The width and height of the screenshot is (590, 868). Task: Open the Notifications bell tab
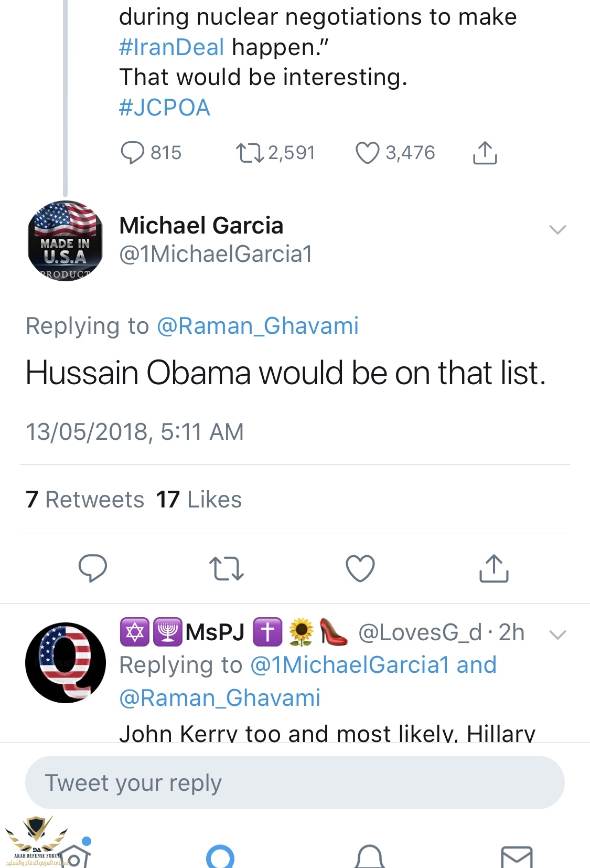pos(370,856)
